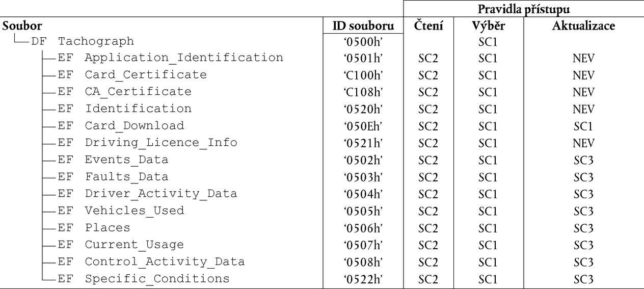Screen dimensions: 644x289
Task: Click the ID souboru column header
Action: click(363, 25)
